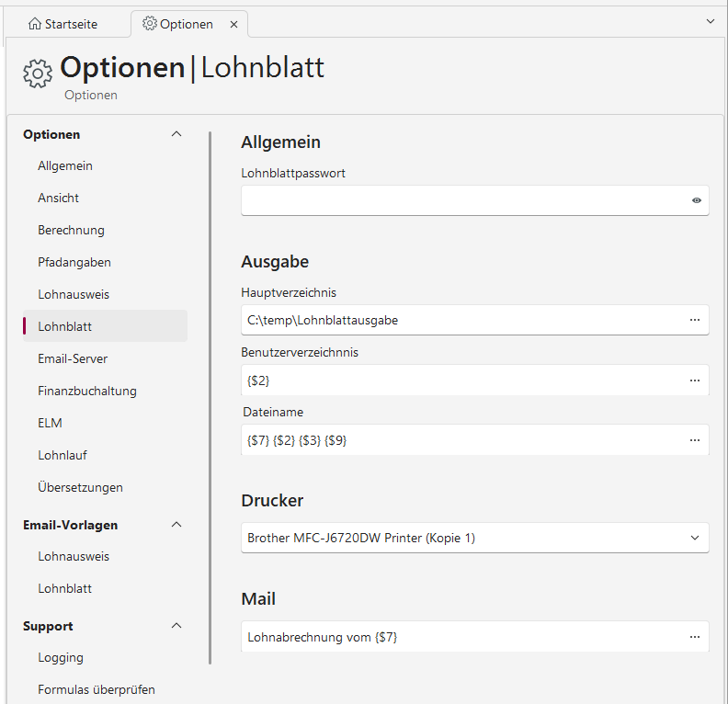Switch to the Startseite tab

click(x=63, y=25)
